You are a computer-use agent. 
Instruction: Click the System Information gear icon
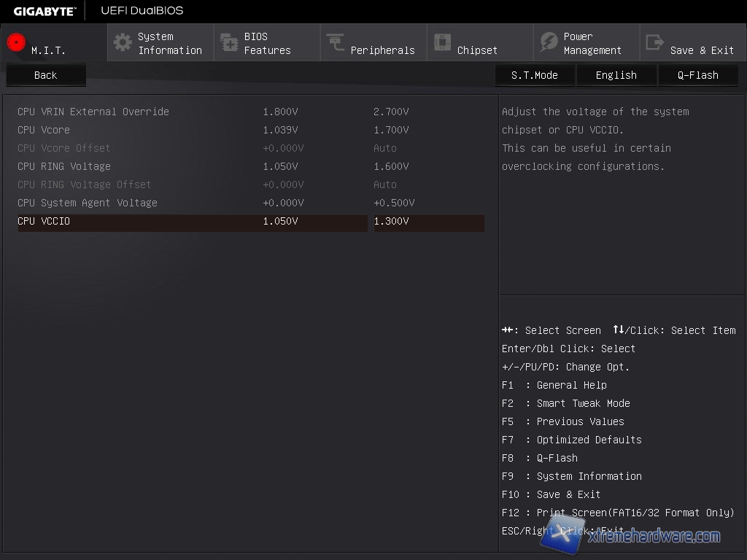[x=123, y=42]
